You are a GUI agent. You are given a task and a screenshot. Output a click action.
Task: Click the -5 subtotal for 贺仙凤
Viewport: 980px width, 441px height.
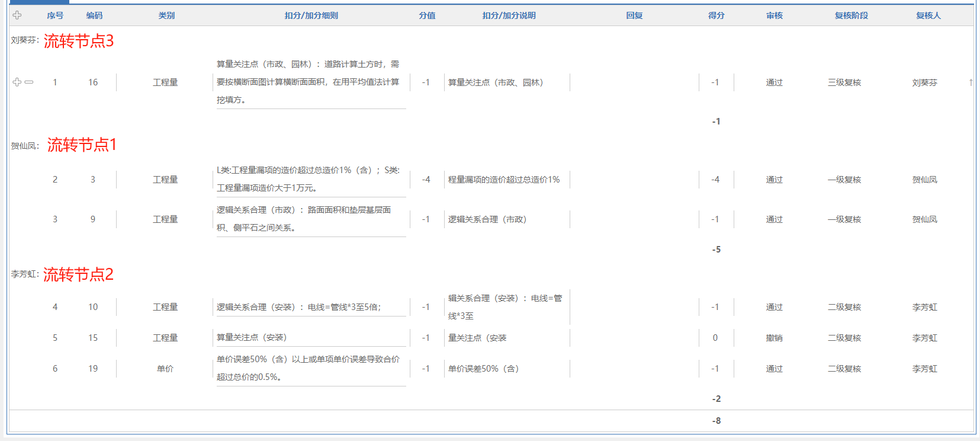[716, 250]
